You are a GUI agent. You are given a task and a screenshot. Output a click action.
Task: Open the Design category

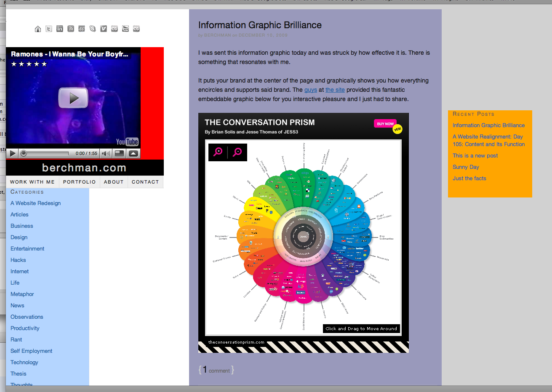[x=19, y=237]
